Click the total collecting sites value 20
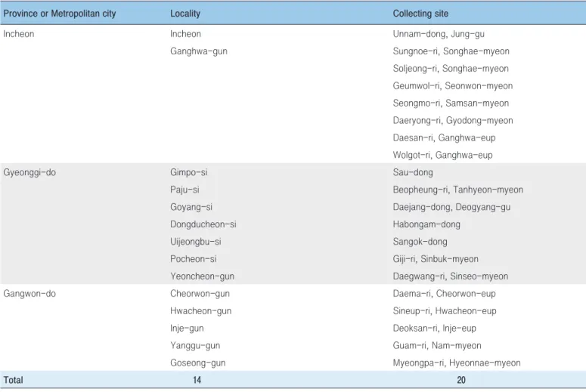 coord(461,380)
